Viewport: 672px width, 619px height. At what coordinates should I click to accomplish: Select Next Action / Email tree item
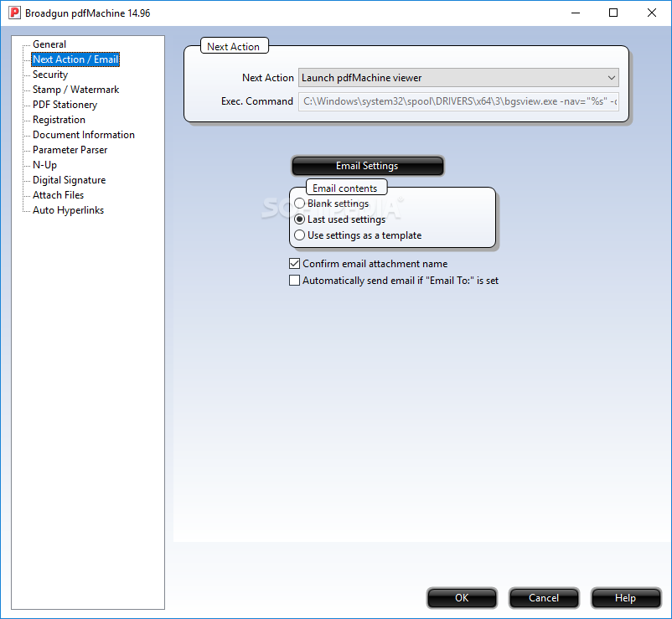tap(75, 59)
